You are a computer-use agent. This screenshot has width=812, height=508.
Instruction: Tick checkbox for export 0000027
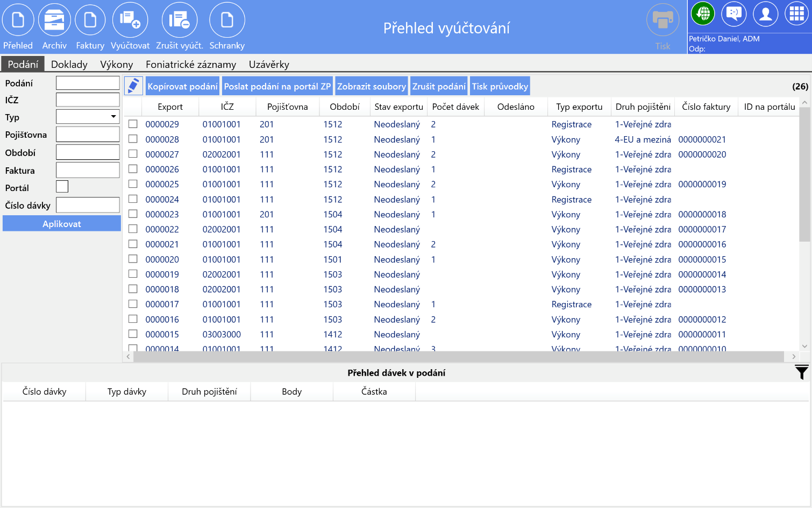click(x=133, y=154)
